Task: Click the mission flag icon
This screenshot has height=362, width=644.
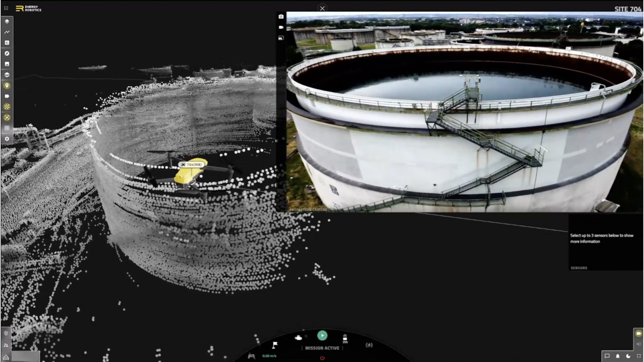Action: coord(275,345)
